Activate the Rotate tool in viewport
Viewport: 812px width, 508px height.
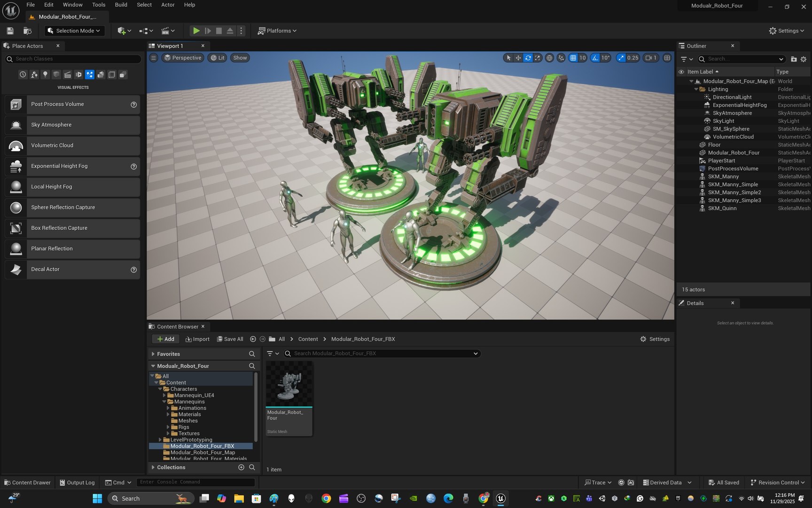[528, 58]
